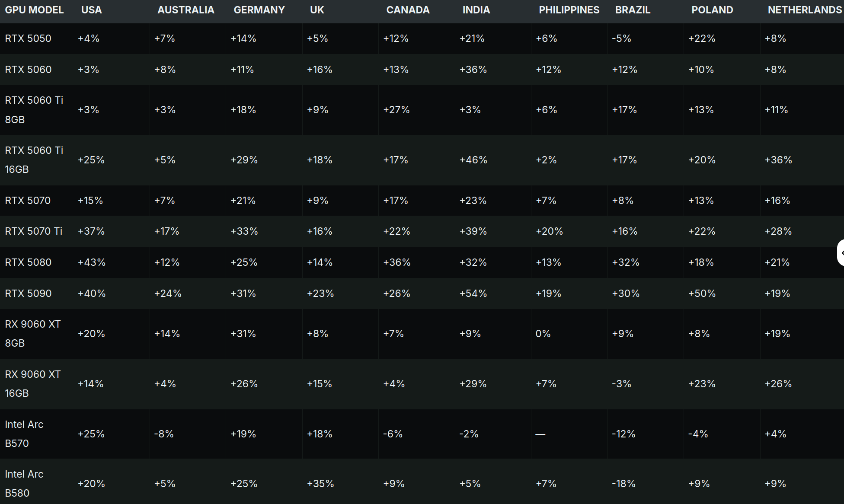Expand the side panel chevron tab

[x=841, y=252]
